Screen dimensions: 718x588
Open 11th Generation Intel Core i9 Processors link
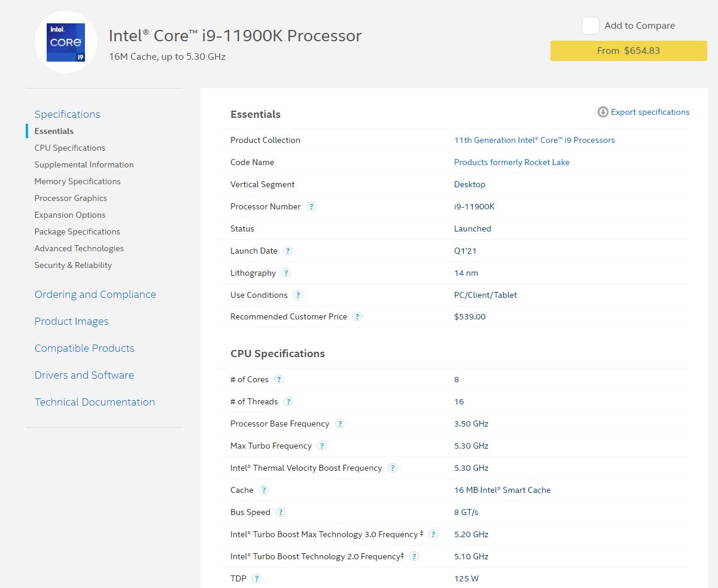pyautogui.click(x=534, y=140)
